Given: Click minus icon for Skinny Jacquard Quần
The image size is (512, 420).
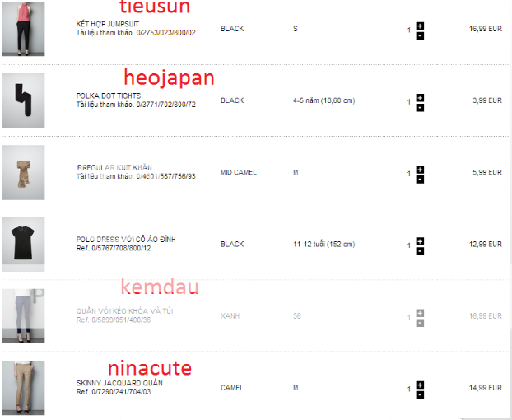Looking at the screenshot, I should (420, 394).
